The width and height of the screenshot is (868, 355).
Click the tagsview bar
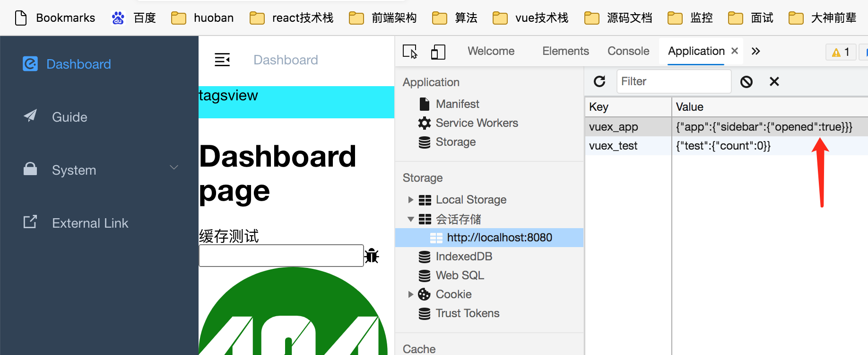[296, 102]
